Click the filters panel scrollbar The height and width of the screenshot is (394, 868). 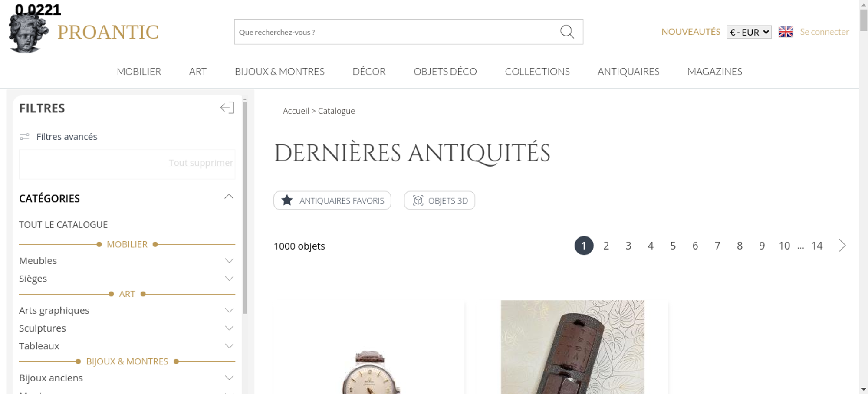click(245, 207)
